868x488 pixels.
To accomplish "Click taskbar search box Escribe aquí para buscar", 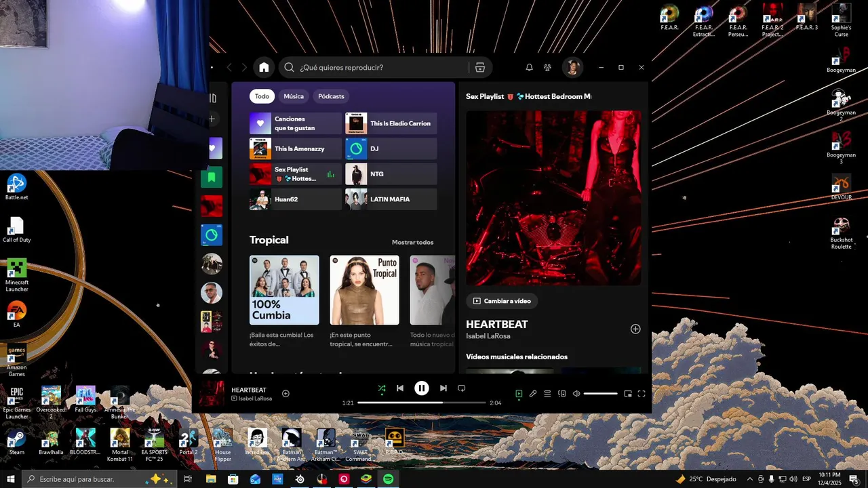I will (99, 479).
